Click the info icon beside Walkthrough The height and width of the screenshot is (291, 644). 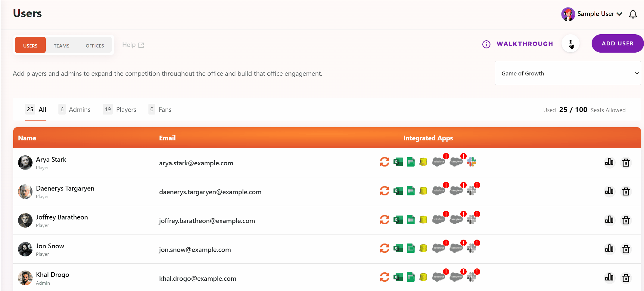tap(487, 44)
